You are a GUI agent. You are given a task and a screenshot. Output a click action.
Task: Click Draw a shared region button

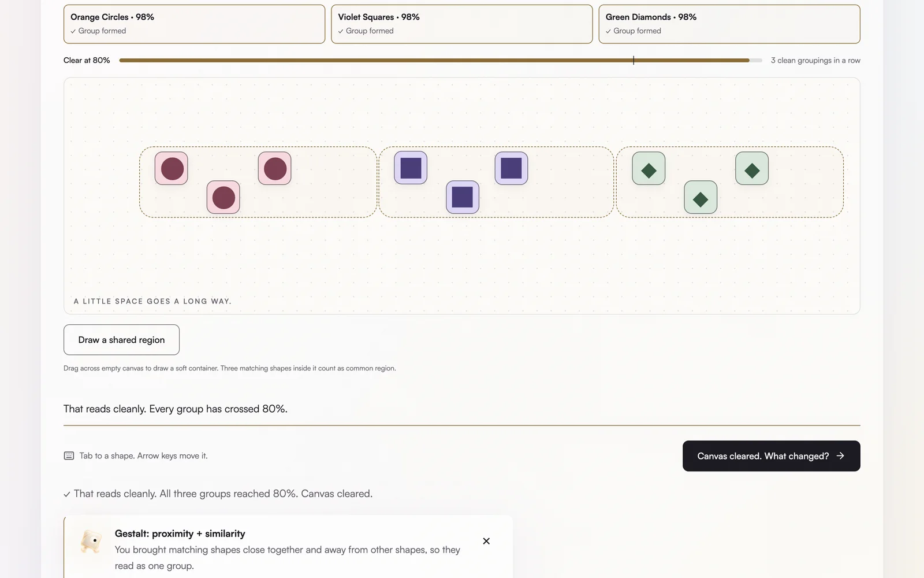[121, 340]
